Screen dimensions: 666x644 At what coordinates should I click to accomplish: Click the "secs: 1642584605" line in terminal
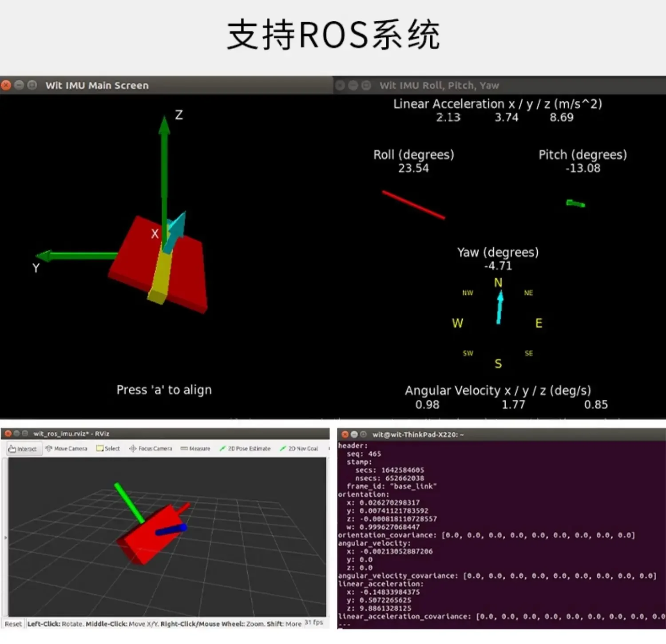pos(389,470)
